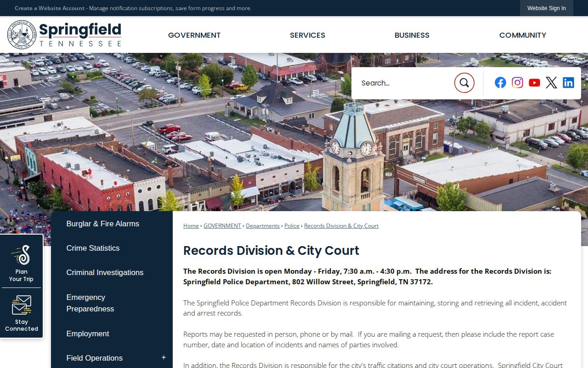This screenshot has height=368, width=588.
Task: Click the Plan Your Trip icon
Action: pyautogui.click(x=21, y=255)
